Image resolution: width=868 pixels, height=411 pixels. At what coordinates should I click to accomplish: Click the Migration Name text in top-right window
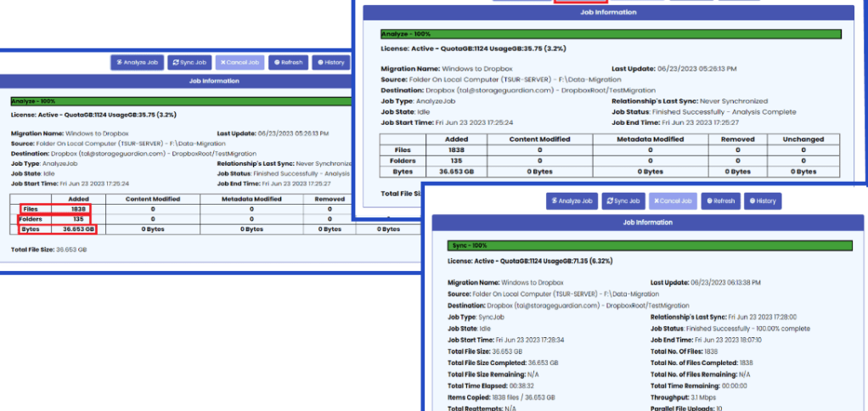click(446, 69)
